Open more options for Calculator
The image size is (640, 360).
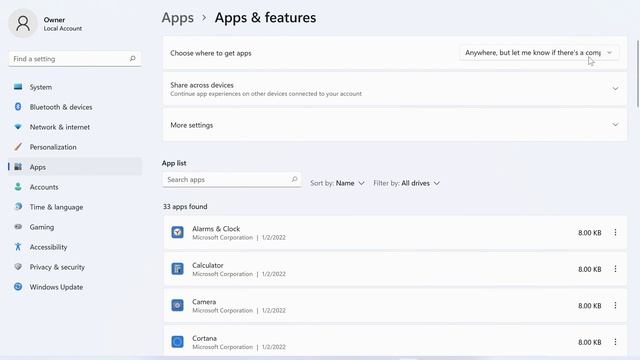click(x=615, y=269)
